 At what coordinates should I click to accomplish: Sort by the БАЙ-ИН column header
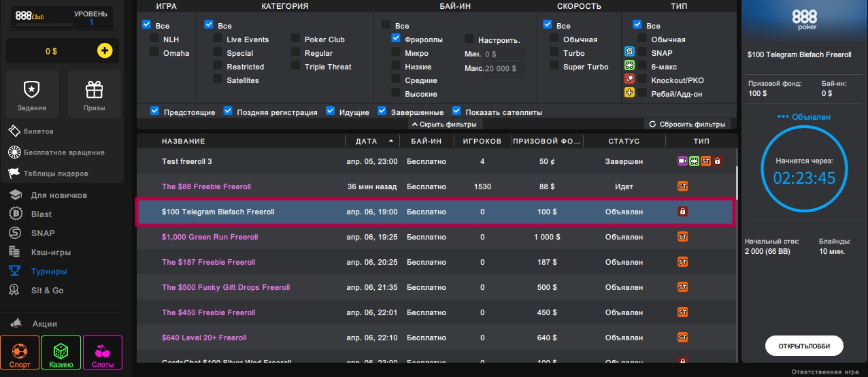coord(427,142)
